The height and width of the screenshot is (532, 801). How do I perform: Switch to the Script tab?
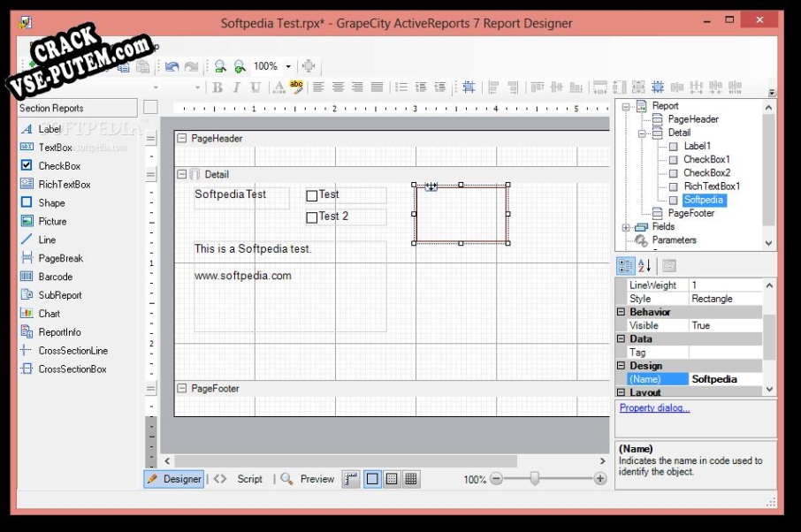click(x=239, y=479)
